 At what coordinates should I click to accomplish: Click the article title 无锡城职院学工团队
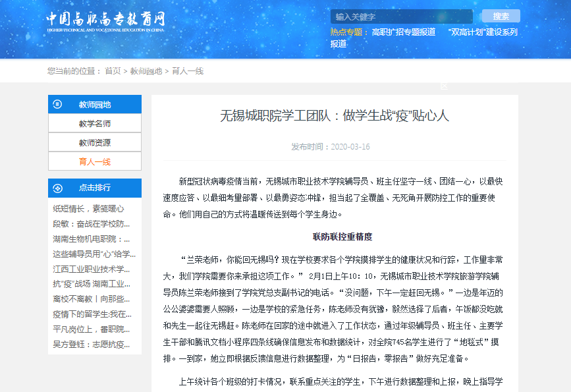coord(335,115)
